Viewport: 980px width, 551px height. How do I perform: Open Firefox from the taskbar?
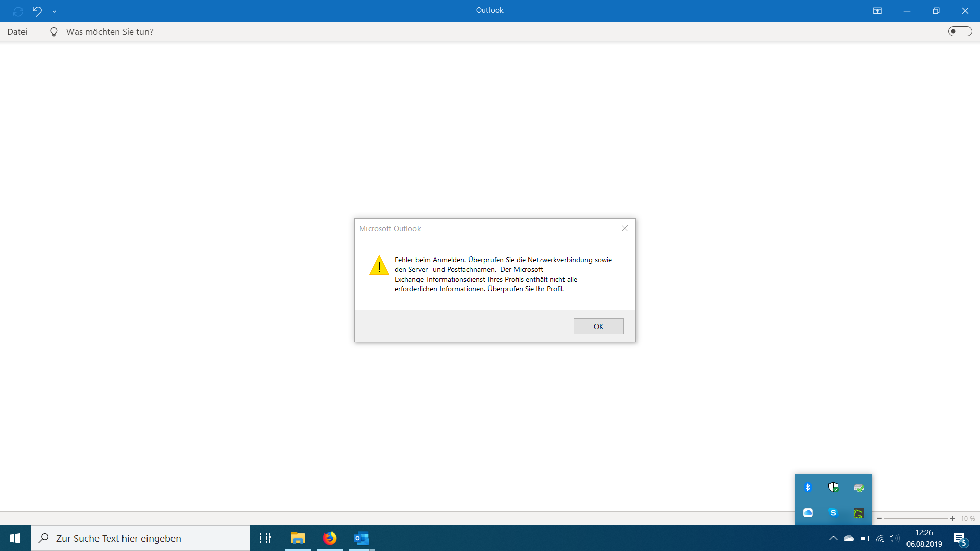330,538
